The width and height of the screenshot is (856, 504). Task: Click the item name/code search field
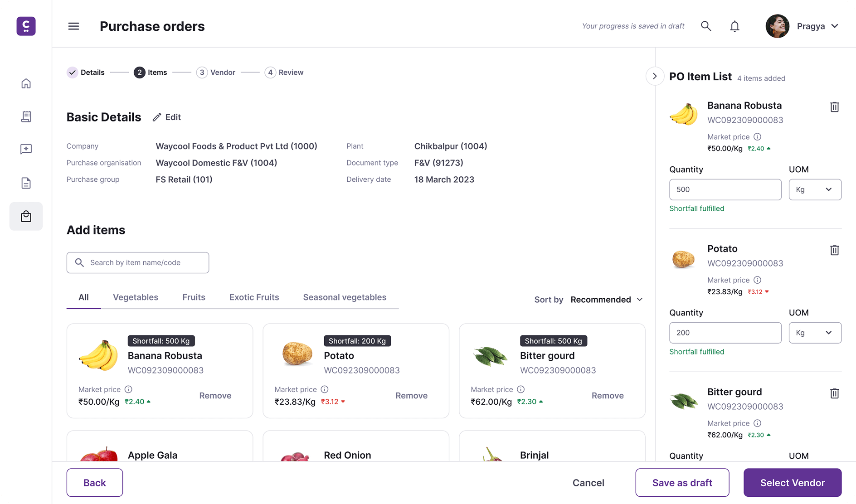[x=138, y=263]
